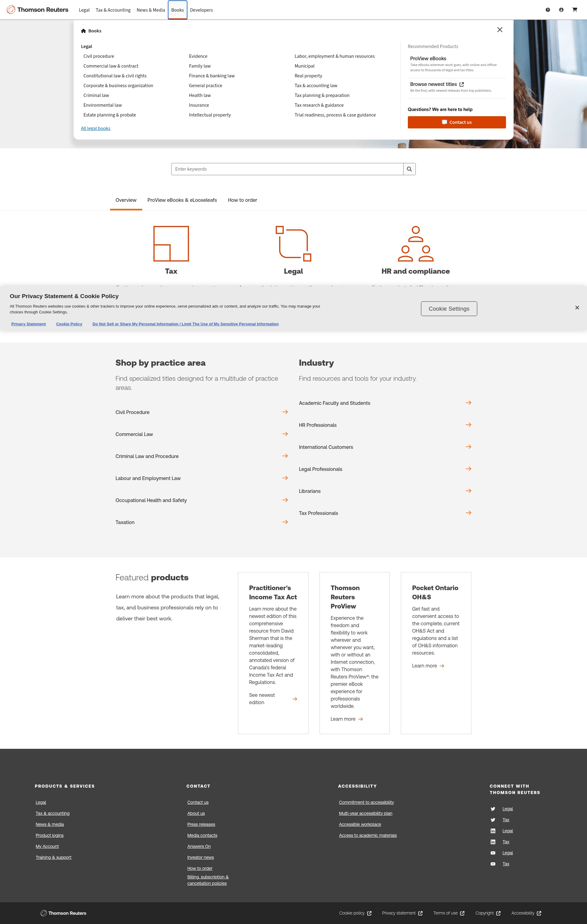Open the Tax & Accounting menu
This screenshot has width=587, height=924.
pos(113,10)
